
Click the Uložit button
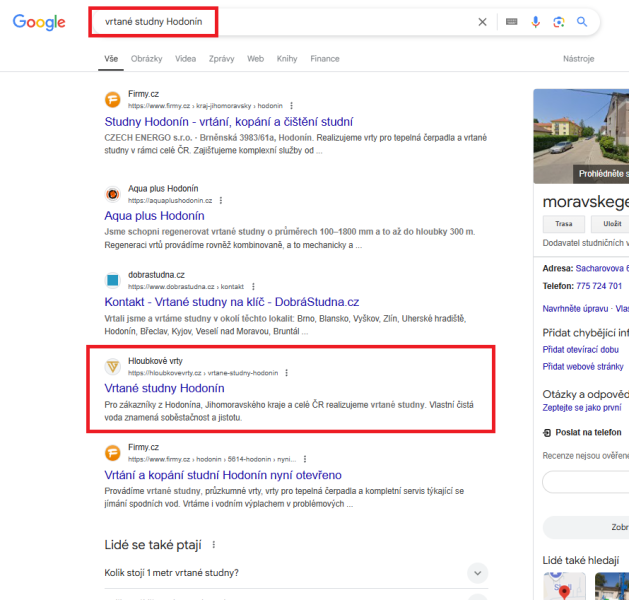[610, 224]
